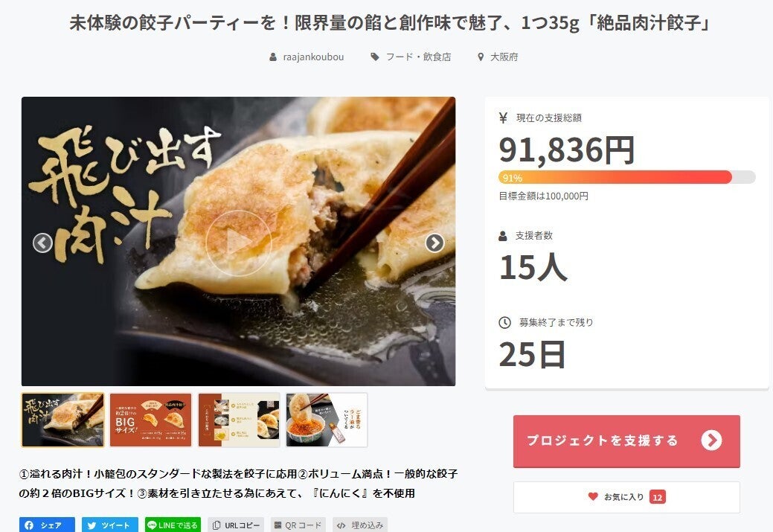The width and height of the screenshot is (773, 532).
Task: Open the third thumbnail showing ingredients list
Action: [x=239, y=420]
